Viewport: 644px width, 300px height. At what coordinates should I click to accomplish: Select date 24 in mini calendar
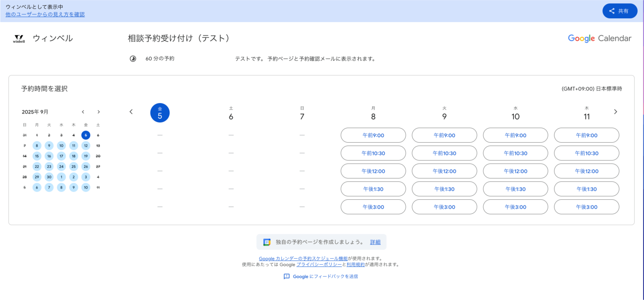[x=61, y=166]
